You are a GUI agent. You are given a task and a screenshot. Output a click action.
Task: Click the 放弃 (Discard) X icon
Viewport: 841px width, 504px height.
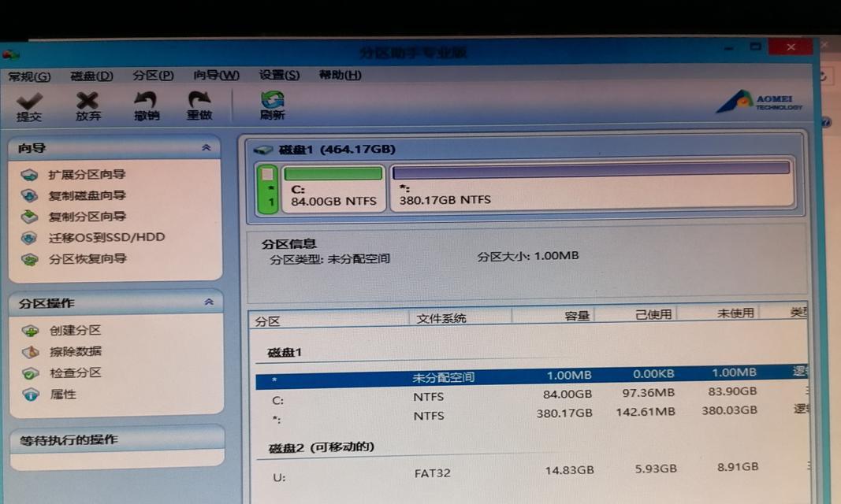(87, 100)
